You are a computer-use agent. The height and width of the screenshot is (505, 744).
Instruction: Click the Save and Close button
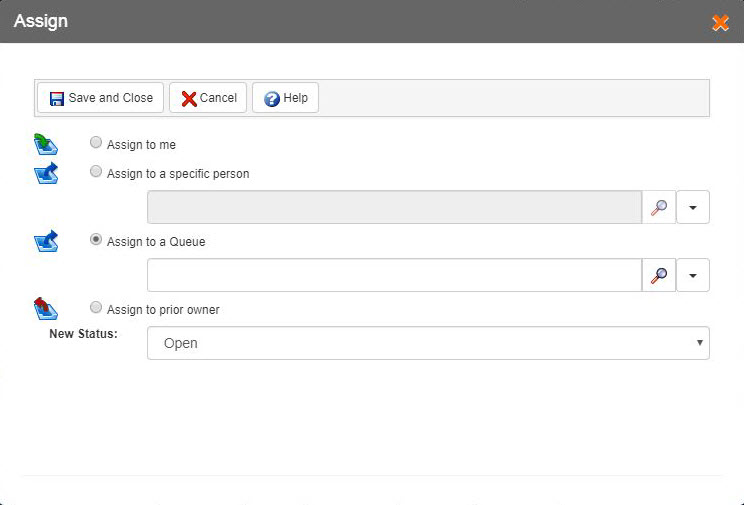point(101,98)
